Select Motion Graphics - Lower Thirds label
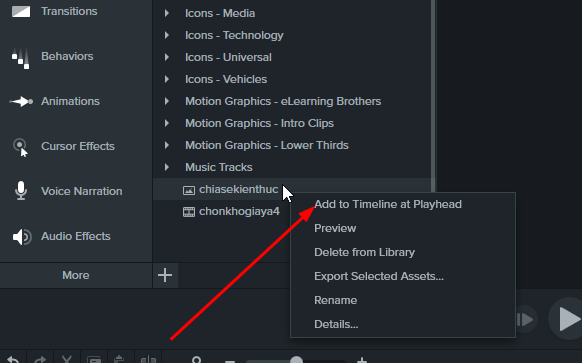The image size is (582, 363). 267,145
